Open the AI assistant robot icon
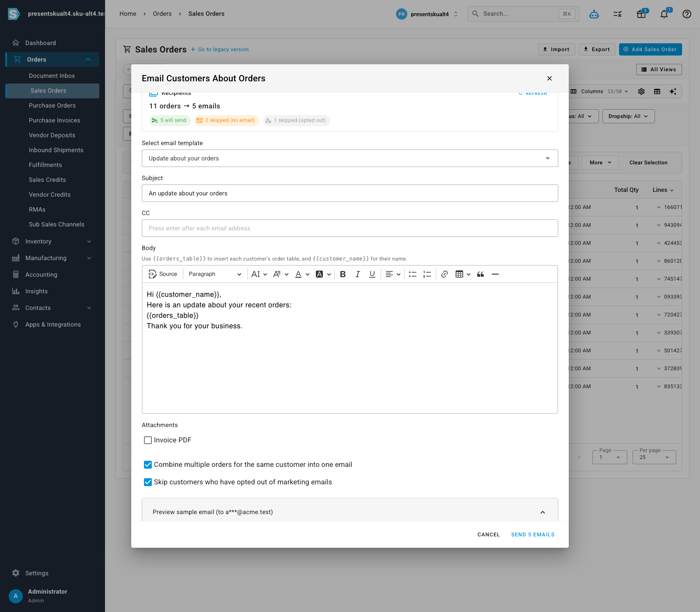 pos(594,14)
